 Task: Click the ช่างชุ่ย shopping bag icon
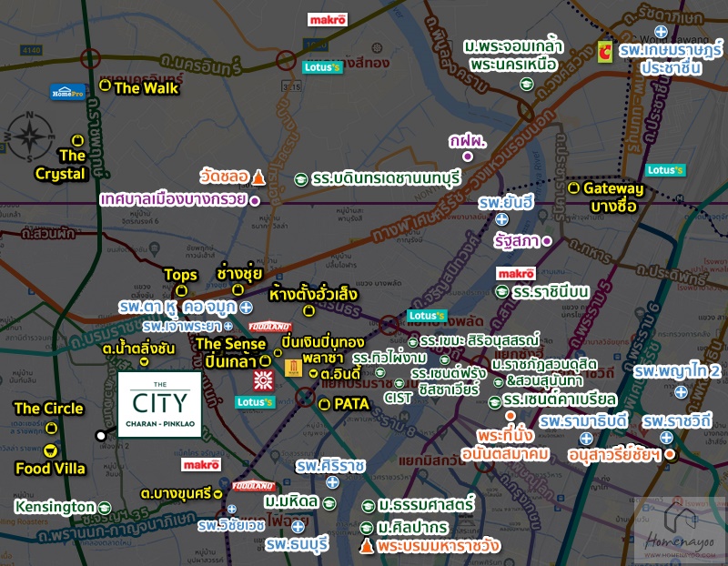pos(238,289)
